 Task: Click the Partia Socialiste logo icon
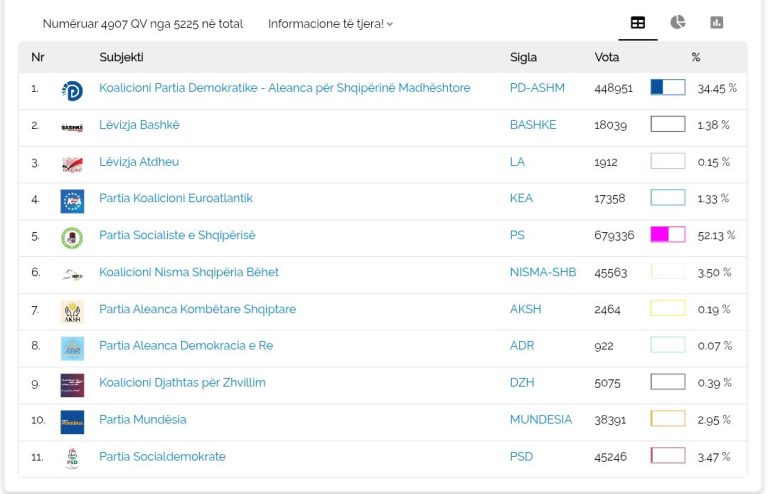(72, 238)
